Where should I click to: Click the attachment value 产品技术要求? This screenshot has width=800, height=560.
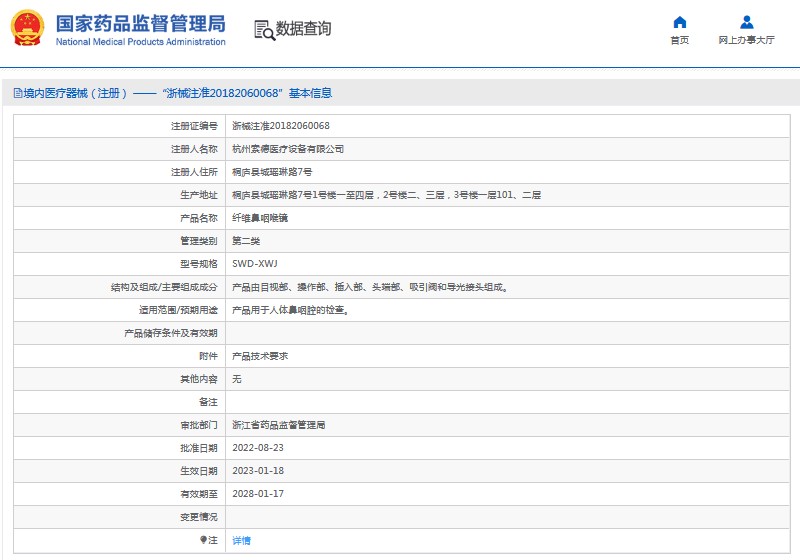point(260,356)
